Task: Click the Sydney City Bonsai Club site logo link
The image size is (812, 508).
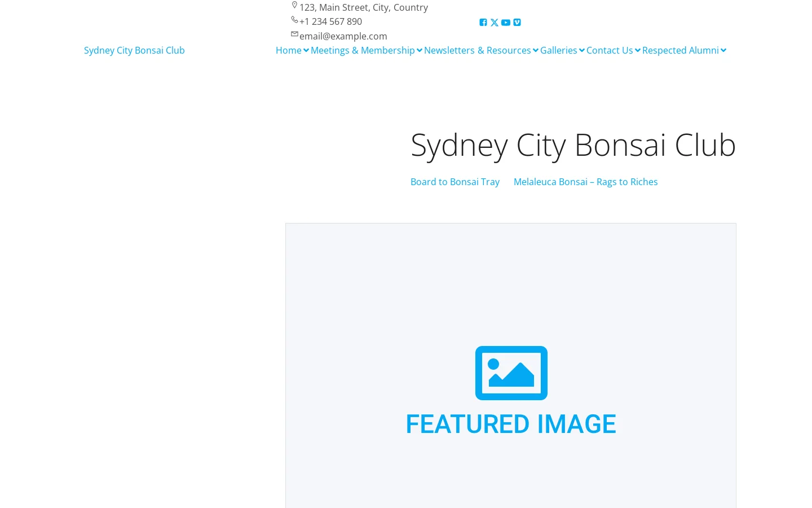Action: point(134,50)
